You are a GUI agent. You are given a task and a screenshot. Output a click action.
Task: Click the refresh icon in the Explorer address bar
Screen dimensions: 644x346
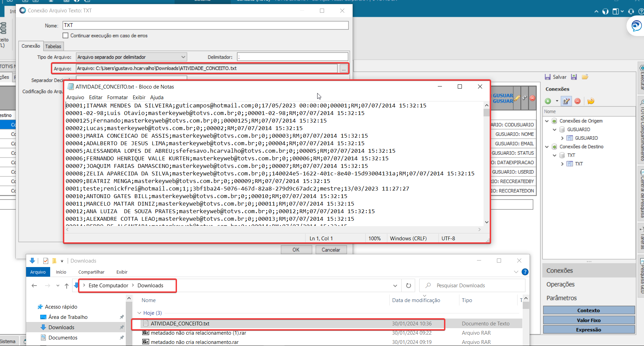pyautogui.click(x=409, y=286)
